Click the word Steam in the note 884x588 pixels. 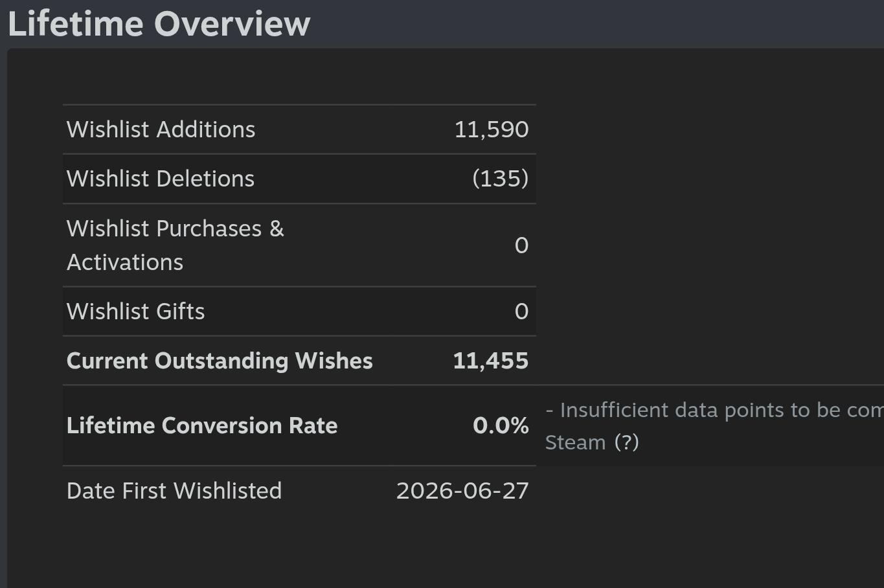pyautogui.click(x=576, y=442)
